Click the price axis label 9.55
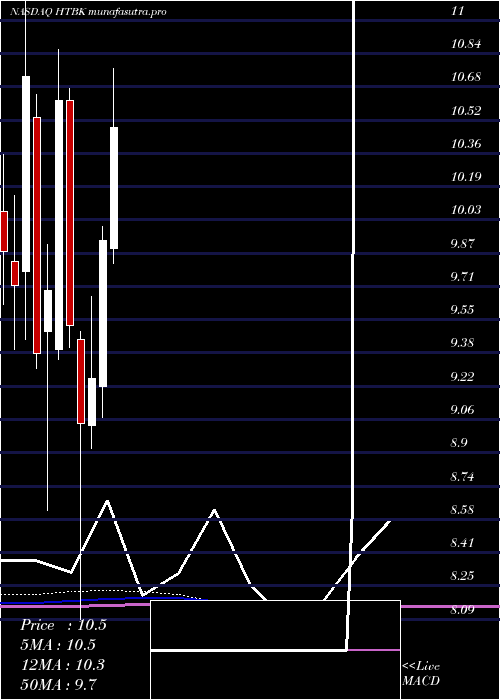Viewport: 500px width, 700px height. [462, 310]
